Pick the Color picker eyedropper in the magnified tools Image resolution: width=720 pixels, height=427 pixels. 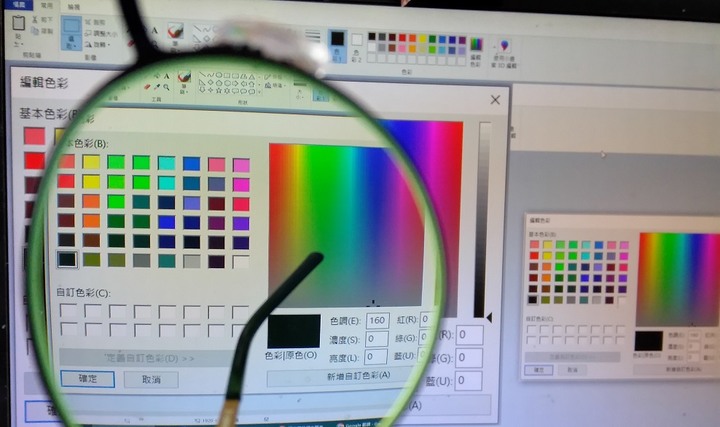tap(157, 86)
